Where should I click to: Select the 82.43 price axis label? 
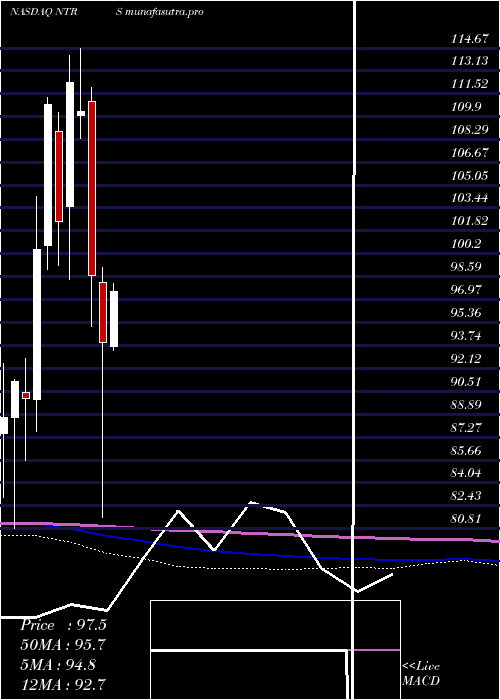[467, 496]
